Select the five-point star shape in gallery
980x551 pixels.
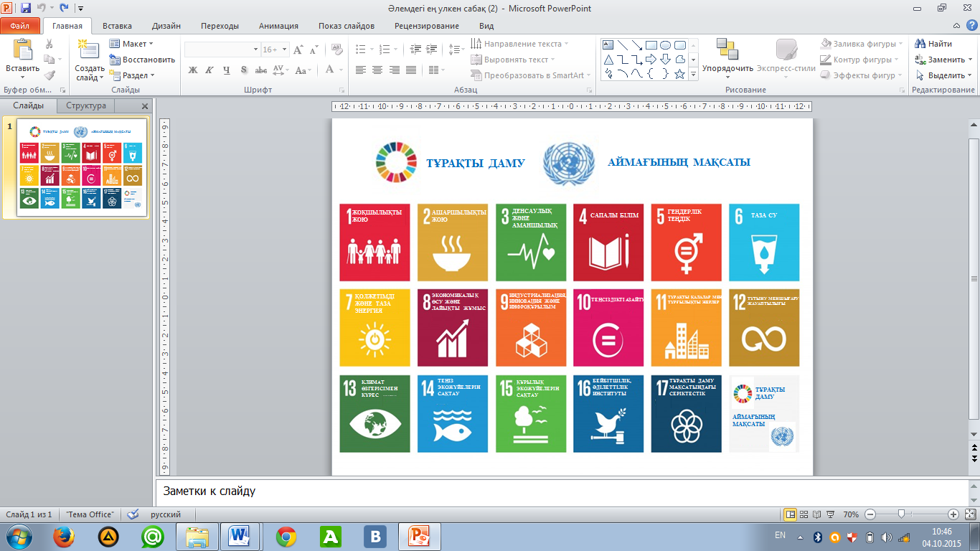(x=680, y=74)
